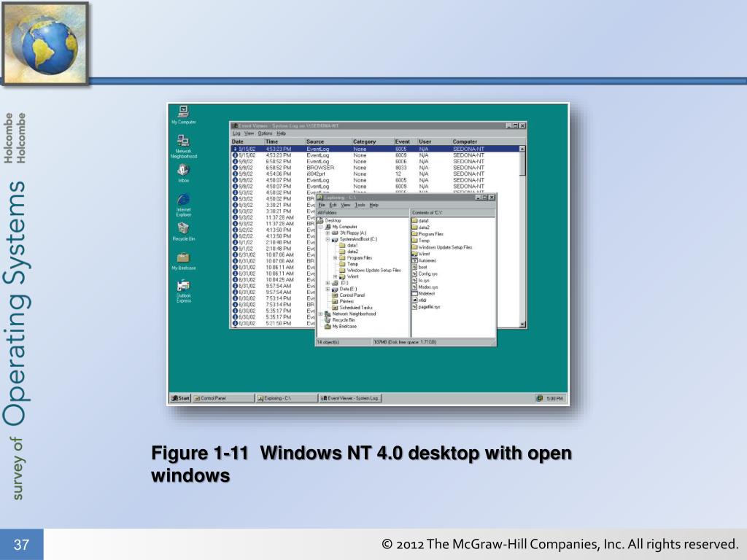Select Io.sys file in Contents pane

(x=421, y=281)
